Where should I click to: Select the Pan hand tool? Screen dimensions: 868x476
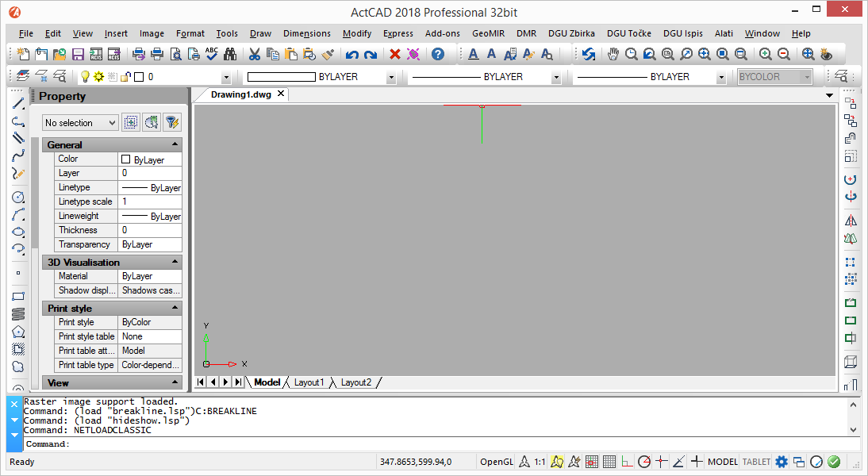[x=613, y=54]
